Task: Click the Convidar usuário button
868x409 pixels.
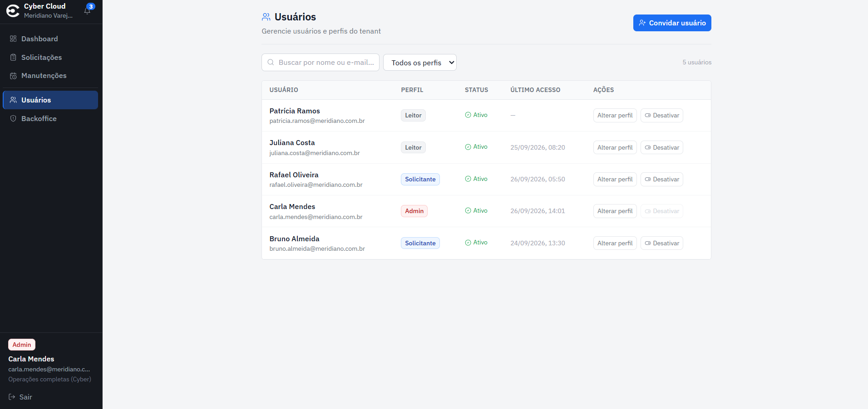Action: click(672, 23)
